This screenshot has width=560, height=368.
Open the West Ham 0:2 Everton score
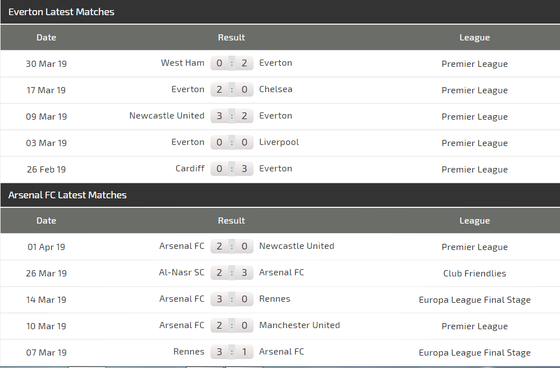pos(231,63)
